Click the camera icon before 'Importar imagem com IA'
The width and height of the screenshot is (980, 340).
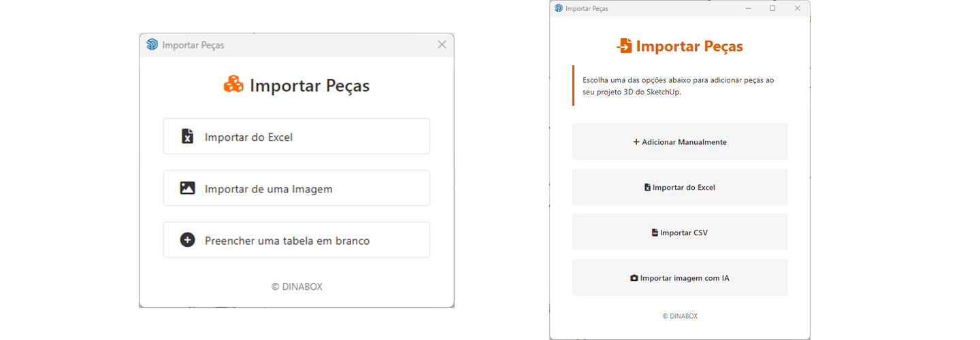(x=634, y=278)
